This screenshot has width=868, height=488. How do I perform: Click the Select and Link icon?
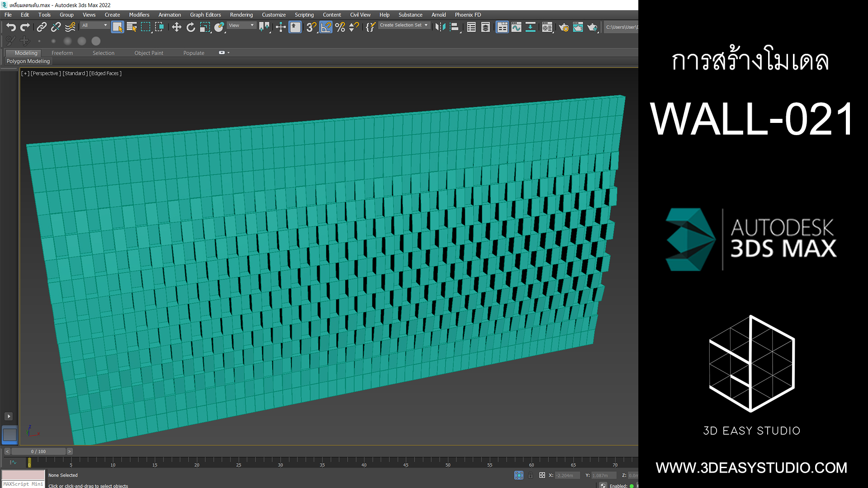[x=42, y=27]
